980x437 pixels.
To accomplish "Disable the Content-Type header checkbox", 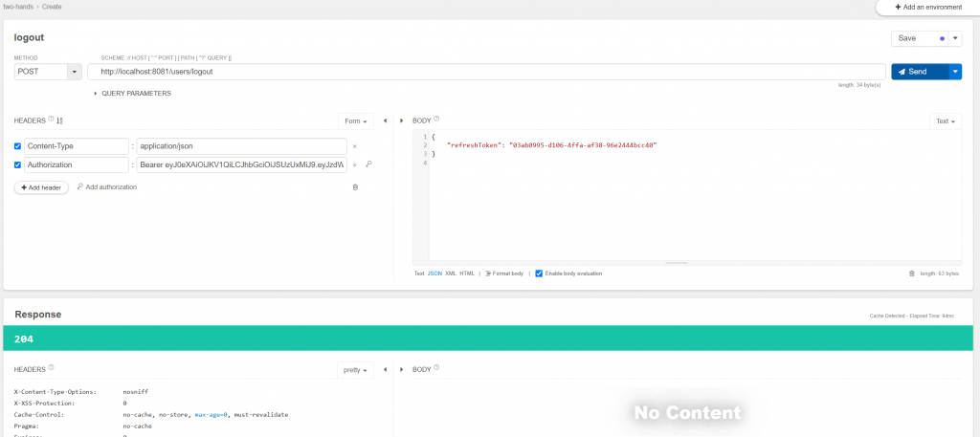I will (17, 146).
